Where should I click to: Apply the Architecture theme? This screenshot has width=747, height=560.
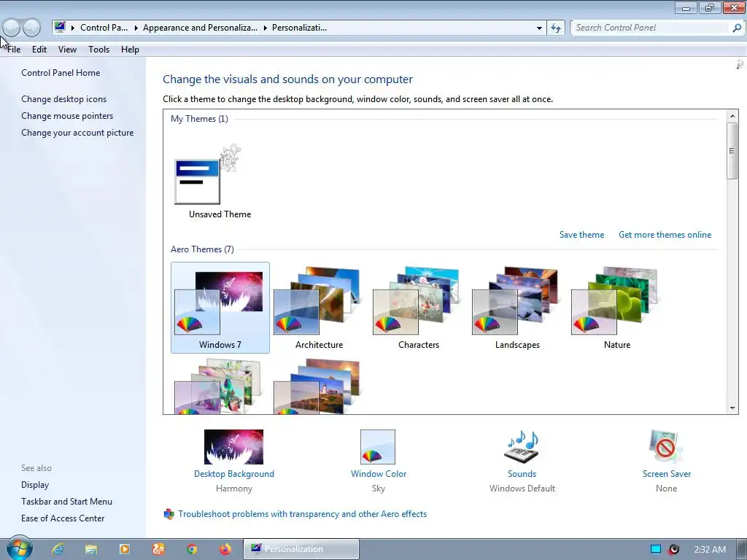coord(319,307)
